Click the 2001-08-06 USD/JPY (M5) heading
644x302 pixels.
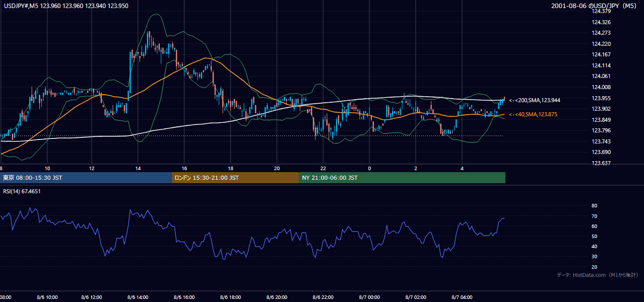click(x=595, y=6)
